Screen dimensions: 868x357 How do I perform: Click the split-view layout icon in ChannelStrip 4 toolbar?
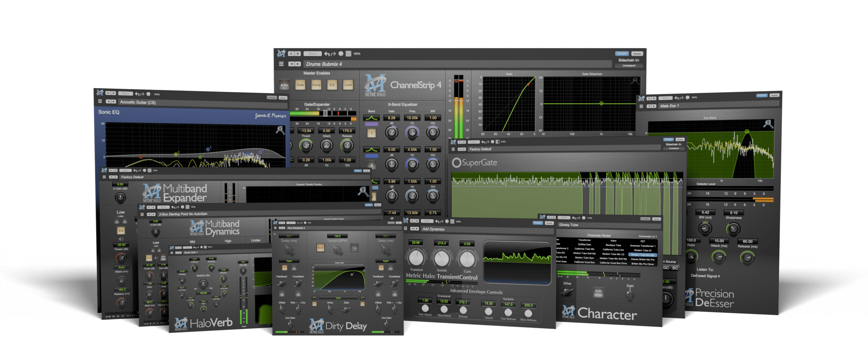click(x=348, y=54)
